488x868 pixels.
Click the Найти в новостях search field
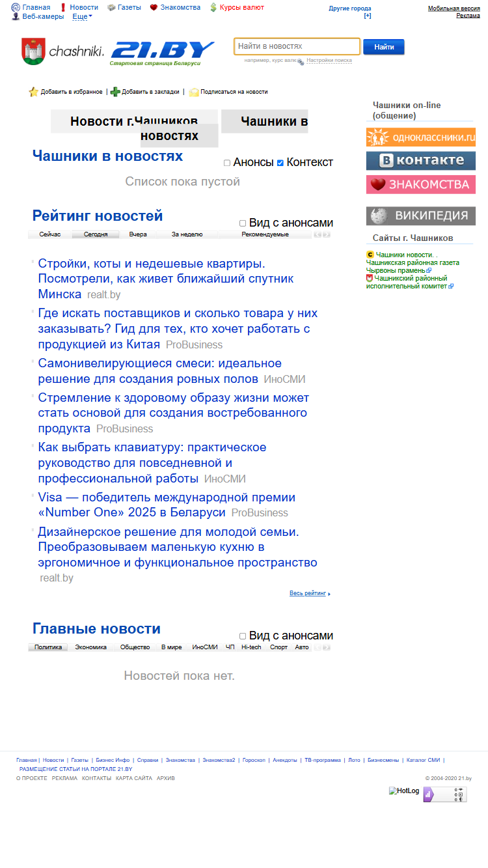pyautogui.click(x=297, y=46)
